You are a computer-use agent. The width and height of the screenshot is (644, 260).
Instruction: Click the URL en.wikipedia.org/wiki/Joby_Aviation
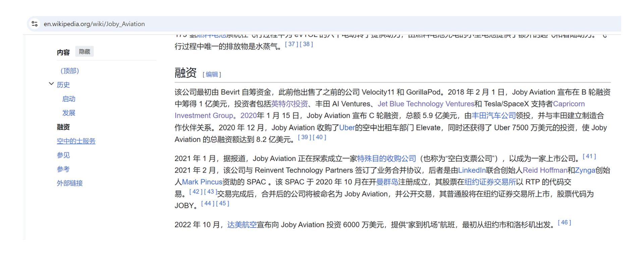coord(94,24)
